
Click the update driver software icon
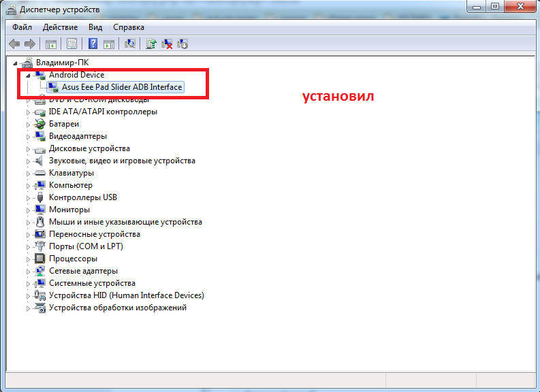pyautogui.click(x=151, y=44)
